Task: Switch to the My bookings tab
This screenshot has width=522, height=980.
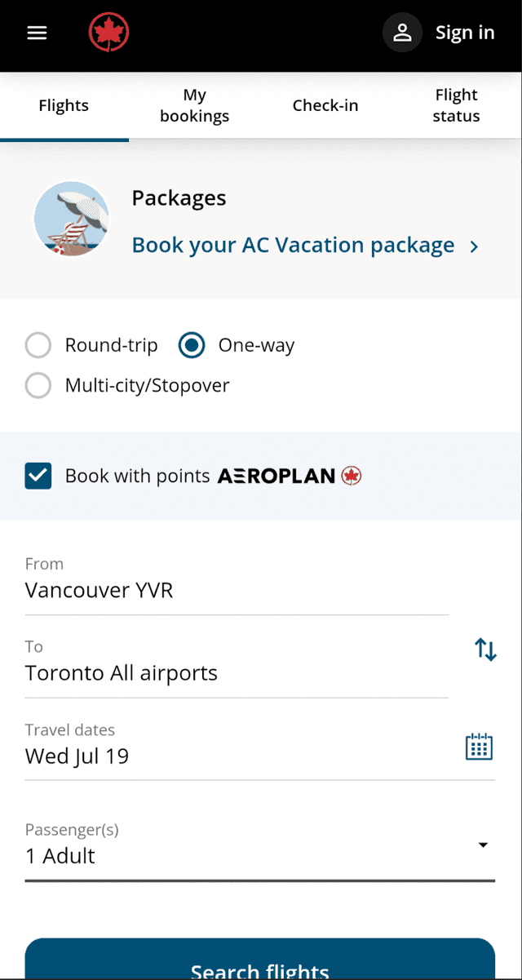Action: click(x=194, y=105)
